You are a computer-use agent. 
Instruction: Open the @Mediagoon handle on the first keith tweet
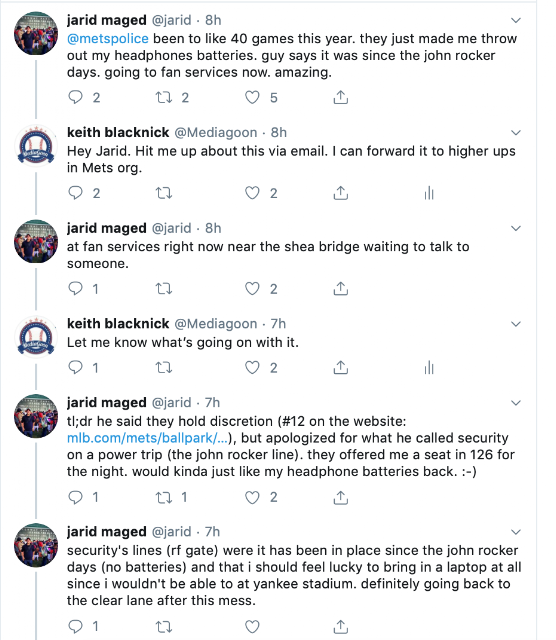pos(216,132)
